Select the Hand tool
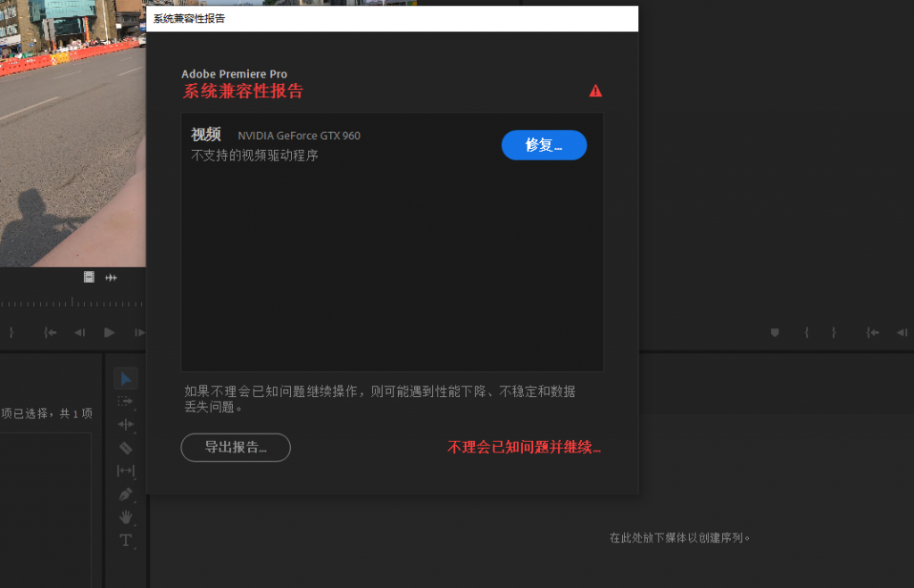914x588 pixels. [x=125, y=517]
